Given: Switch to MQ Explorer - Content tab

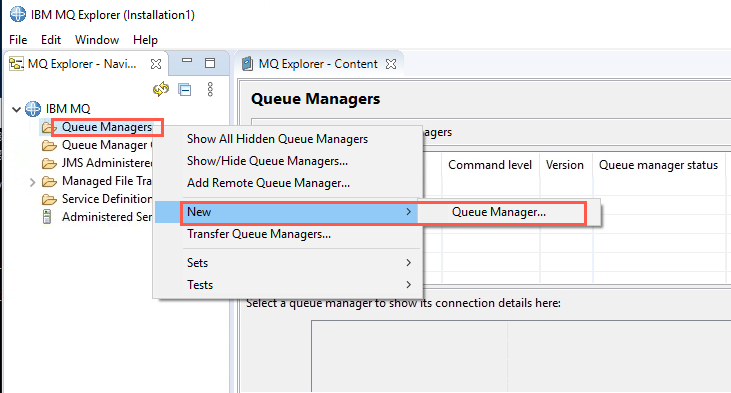Looking at the screenshot, I should (318, 64).
